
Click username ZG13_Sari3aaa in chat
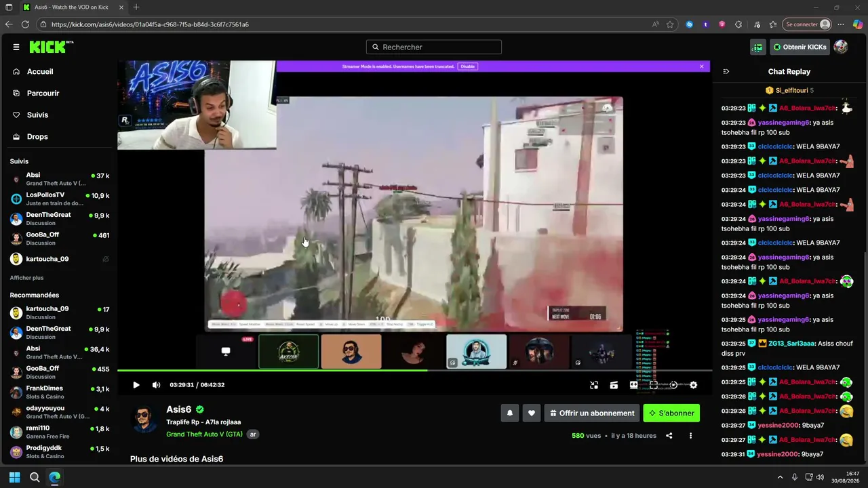tap(792, 344)
